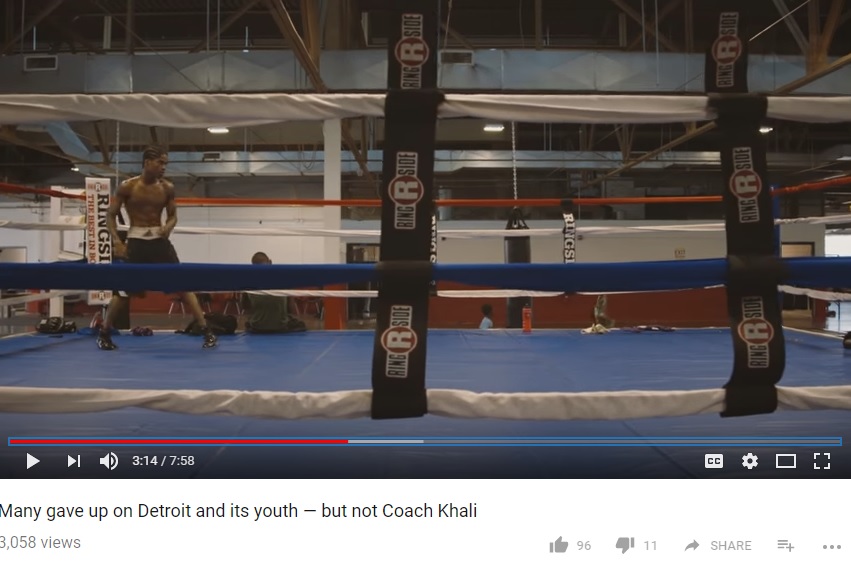This screenshot has height=565, width=851.
Task: Dislike the video with thumbs down
Action: [x=625, y=545]
